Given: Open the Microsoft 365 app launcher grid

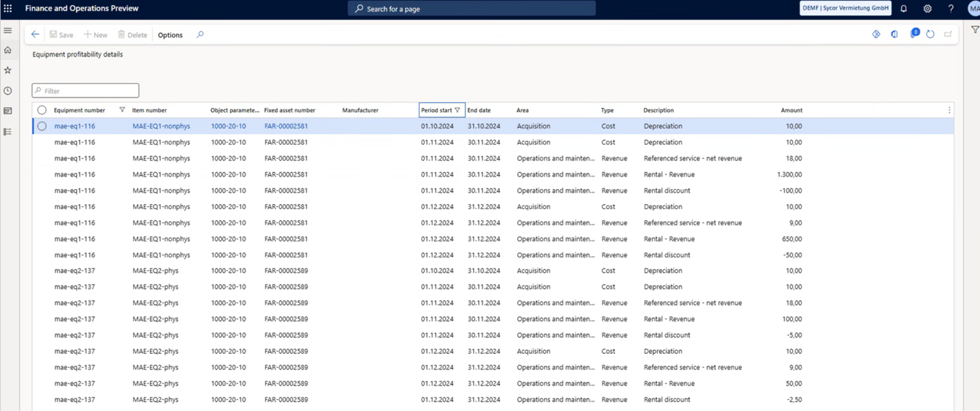Looking at the screenshot, I should pos(8,8).
